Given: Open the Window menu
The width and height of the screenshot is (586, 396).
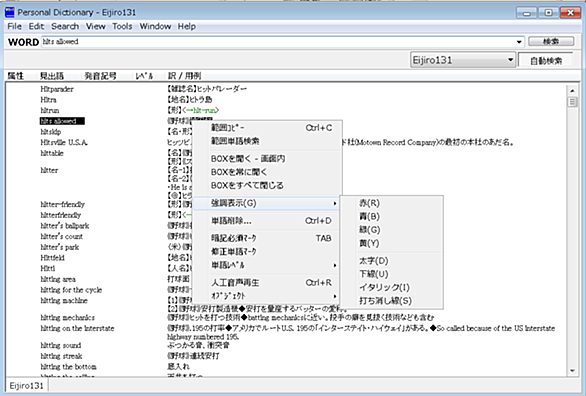Looking at the screenshot, I should tap(155, 27).
